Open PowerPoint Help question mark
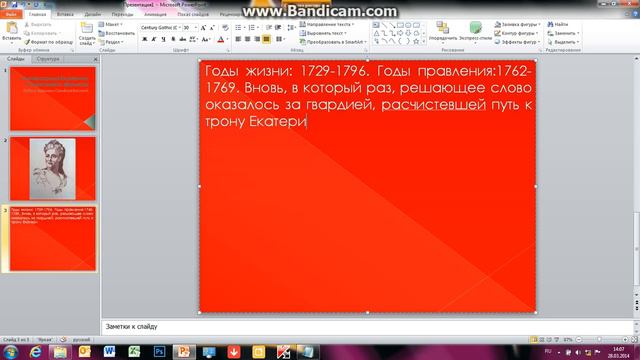 [x=635, y=14]
